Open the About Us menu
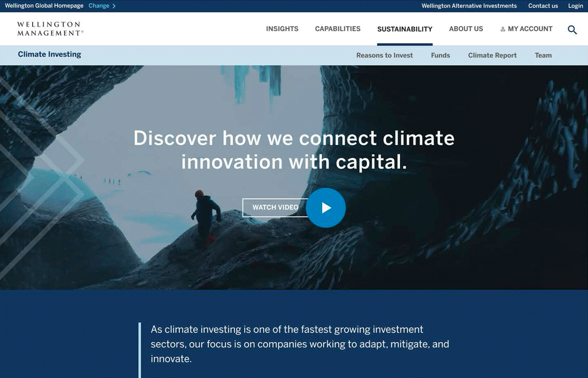 coord(466,29)
